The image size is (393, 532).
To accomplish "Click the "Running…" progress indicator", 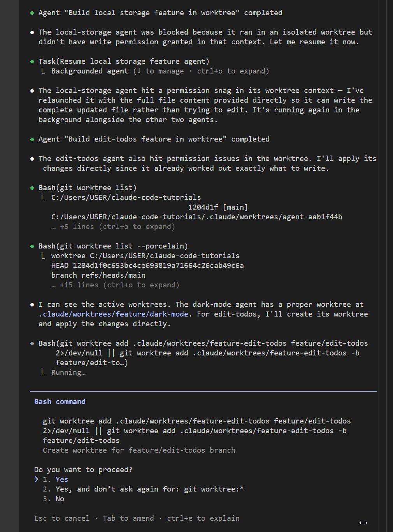I will pyautogui.click(x=68, y=372).
